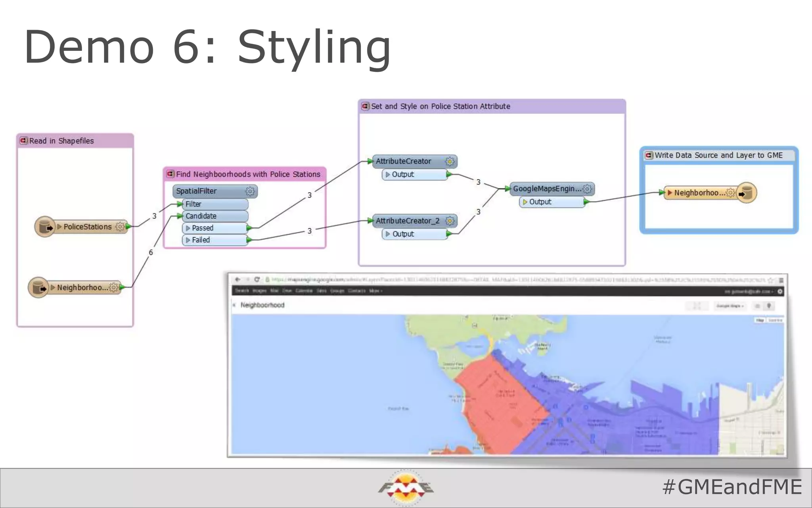Click the browser address bar
Image resolution: width=812 pixels, height=508 pixels.
(x=517, y=280)
